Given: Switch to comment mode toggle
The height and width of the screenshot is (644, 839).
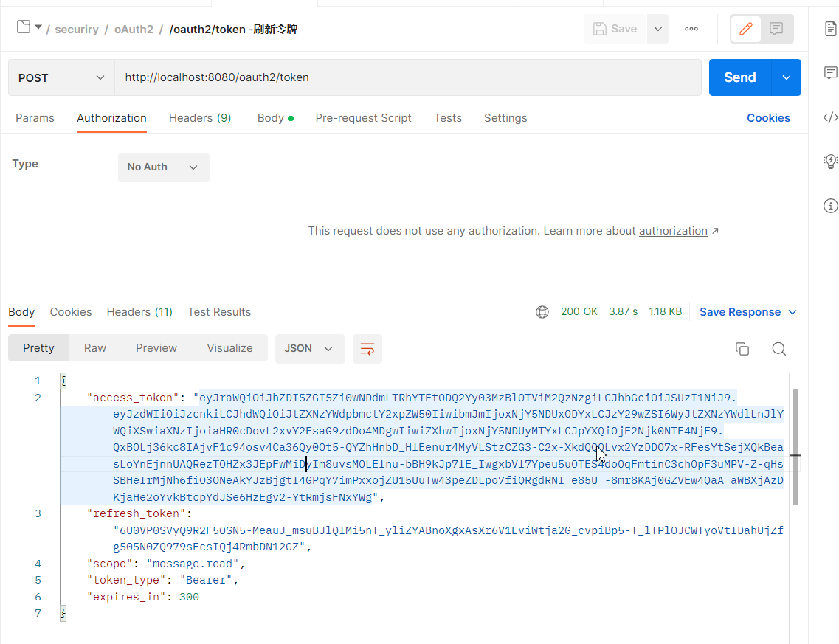Looking at the screenshot, I should (x=776, y=29).
